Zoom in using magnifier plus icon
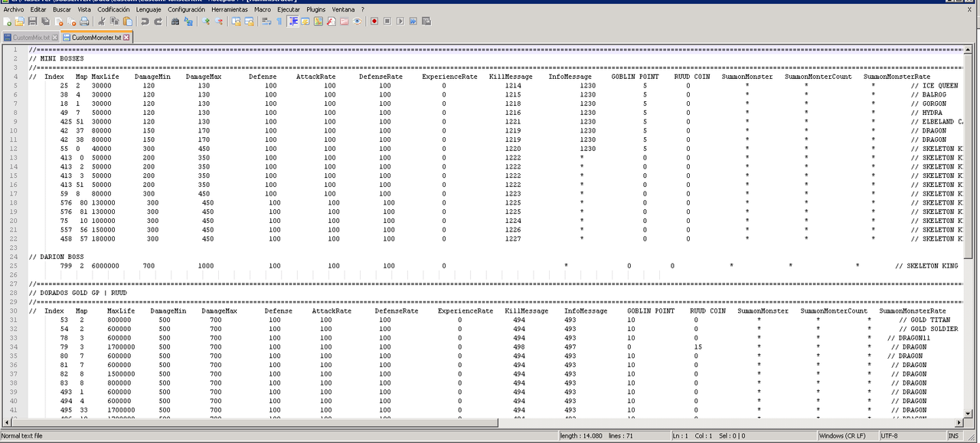 pos(206,21)
